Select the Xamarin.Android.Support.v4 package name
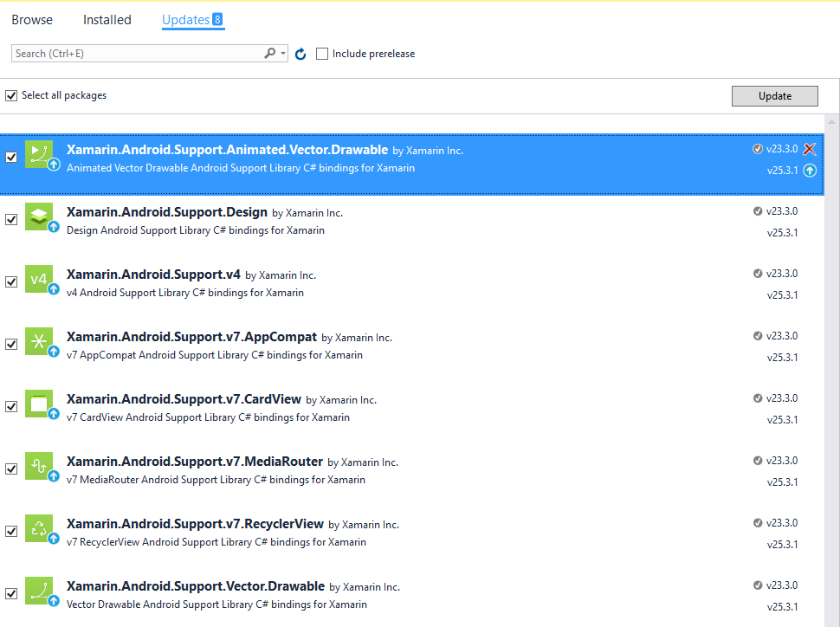 [153, 275]
